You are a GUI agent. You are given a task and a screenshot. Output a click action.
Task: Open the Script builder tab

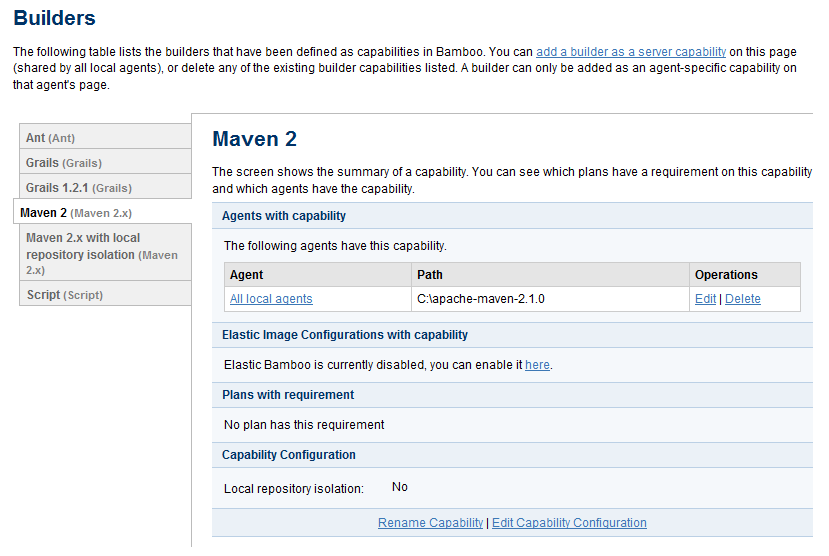tap(105, 294)
